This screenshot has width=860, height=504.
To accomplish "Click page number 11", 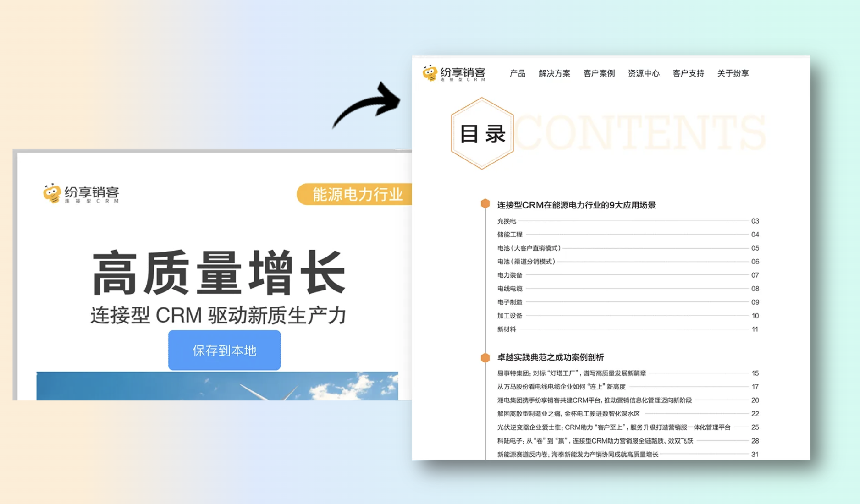I will pos(755,329).
